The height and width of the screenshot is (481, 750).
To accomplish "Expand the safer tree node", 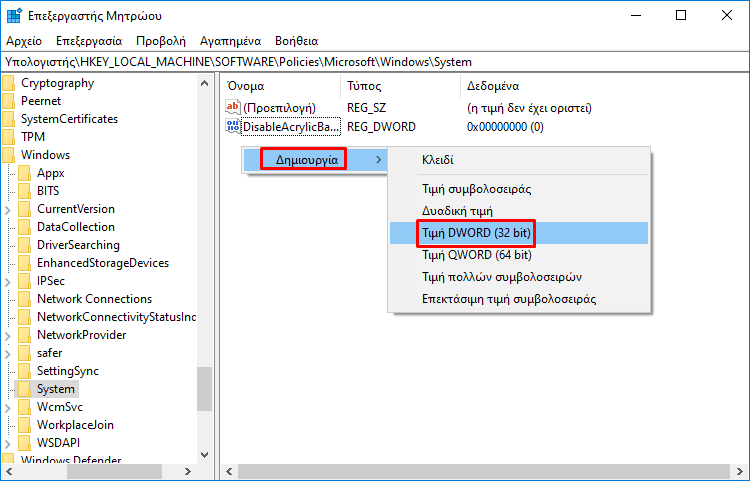I will [x=8, y=354].
